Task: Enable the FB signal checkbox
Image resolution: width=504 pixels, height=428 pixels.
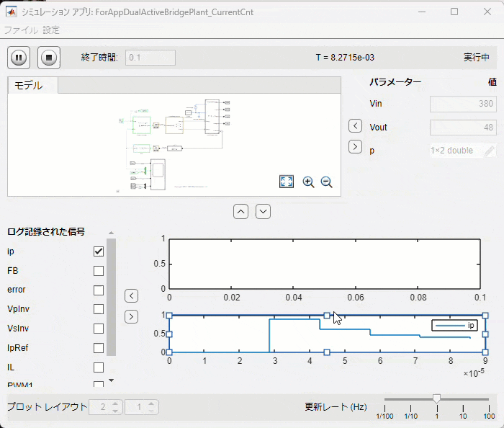Action: click(x=99, y=271)
